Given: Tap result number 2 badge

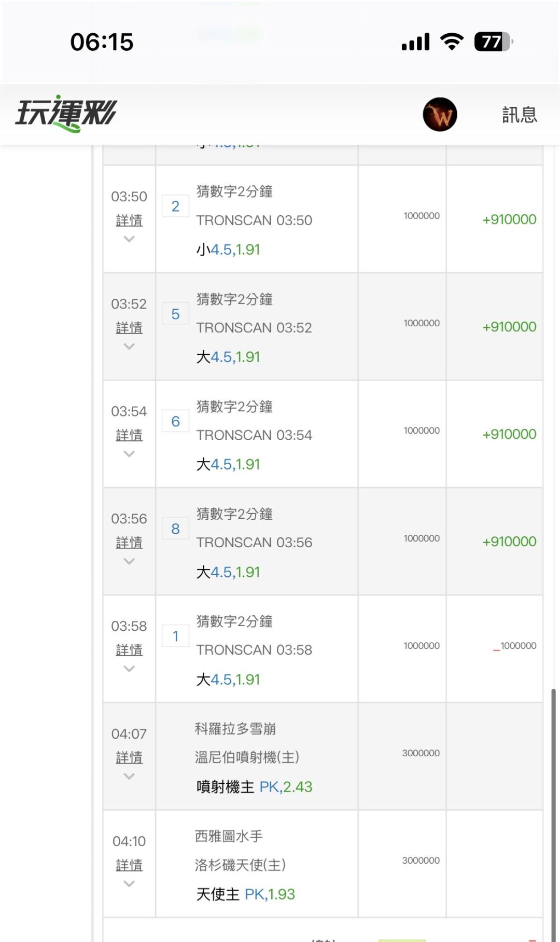Looking at the screenshot, I should (x=175, y=206).
